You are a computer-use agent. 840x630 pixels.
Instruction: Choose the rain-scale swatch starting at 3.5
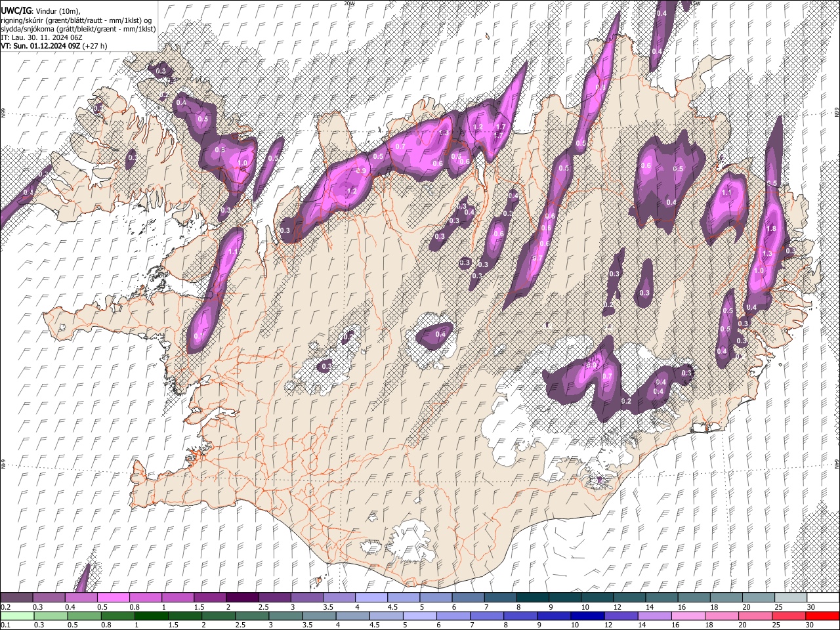pos(320,616)
